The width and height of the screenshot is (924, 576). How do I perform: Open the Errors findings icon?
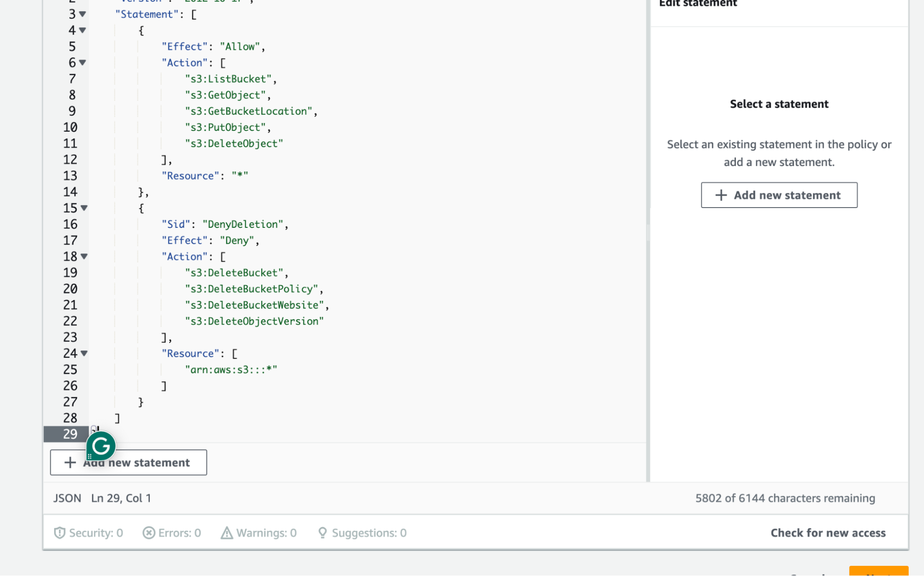tap(149, 533)
